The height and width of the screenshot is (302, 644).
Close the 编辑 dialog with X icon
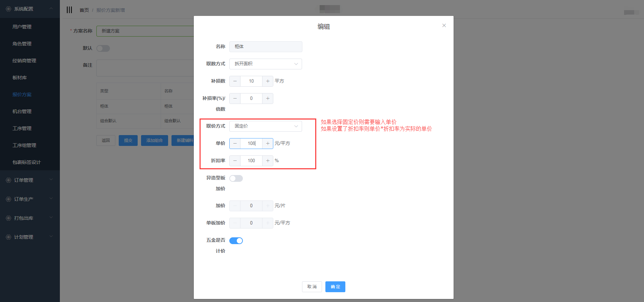click(444, 26)
